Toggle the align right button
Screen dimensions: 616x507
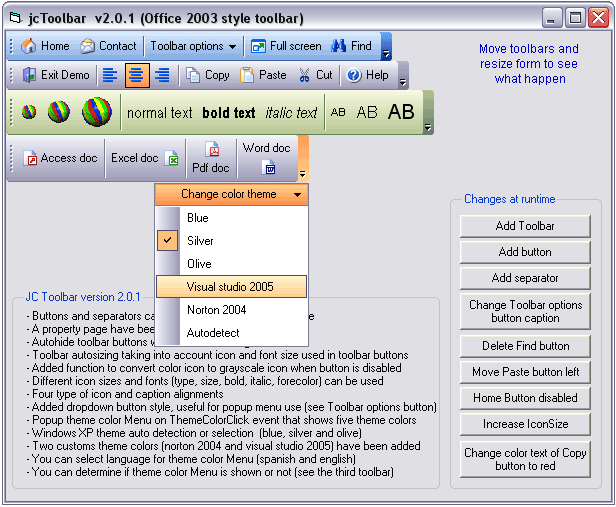click(x=162, y=75)
